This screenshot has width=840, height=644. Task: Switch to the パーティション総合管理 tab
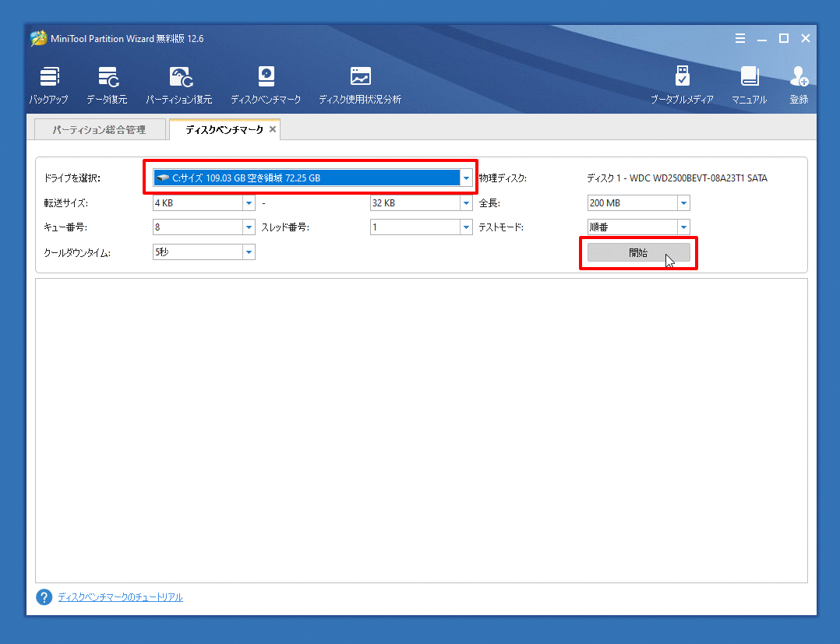pos(99,130)
